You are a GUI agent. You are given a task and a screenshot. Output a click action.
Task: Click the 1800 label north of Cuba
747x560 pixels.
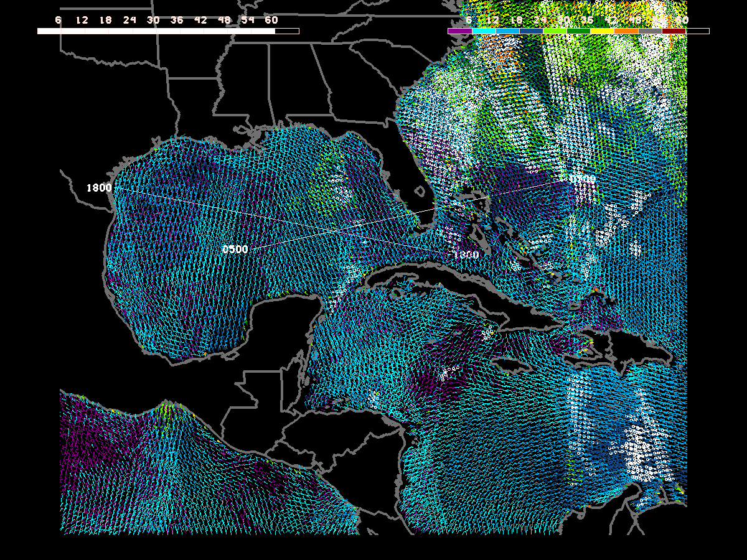coord(466,255)
